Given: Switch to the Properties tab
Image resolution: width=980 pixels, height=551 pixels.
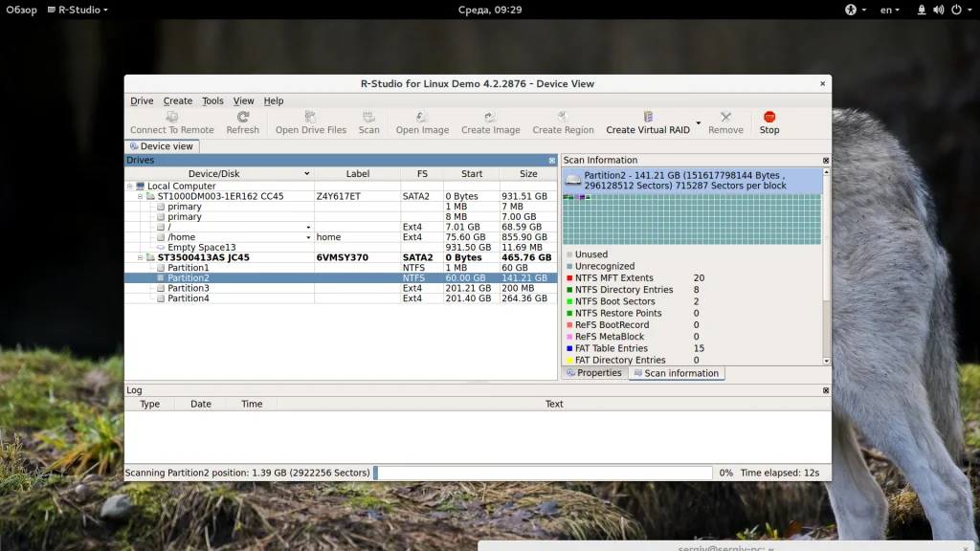Looking at the screenshot, I should pos(594,373).
